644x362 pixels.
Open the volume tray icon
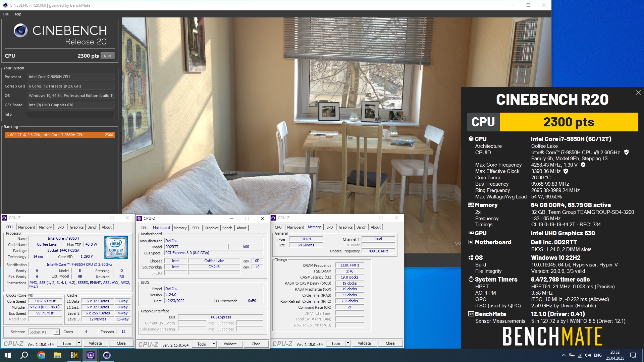click(x=588, y=355)
